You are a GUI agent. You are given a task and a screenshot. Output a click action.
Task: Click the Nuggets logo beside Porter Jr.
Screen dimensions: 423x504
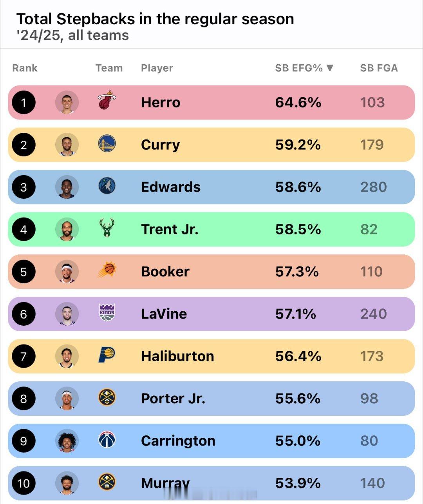(107, 398)
